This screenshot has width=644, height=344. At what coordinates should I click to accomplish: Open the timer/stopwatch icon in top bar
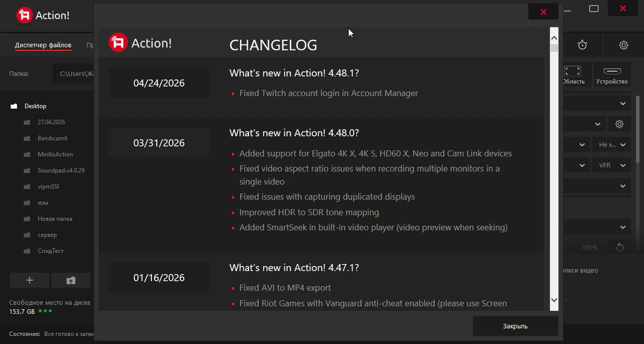pos(582,45)
